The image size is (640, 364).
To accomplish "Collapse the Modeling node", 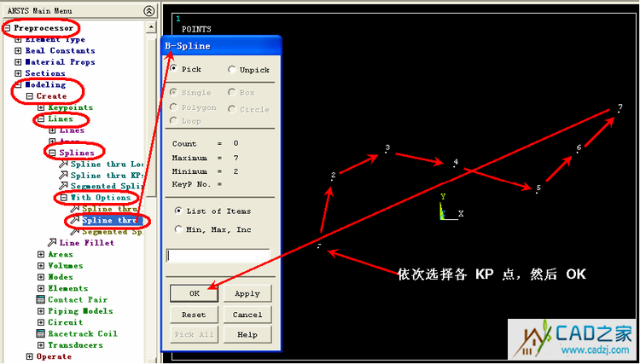I will click(18, 84).
